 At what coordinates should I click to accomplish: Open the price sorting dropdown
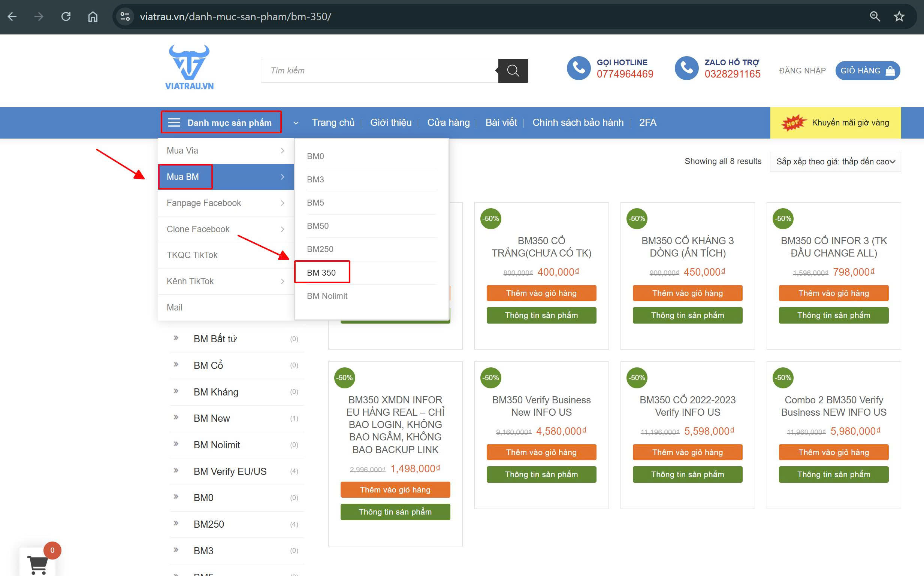pyautogui.click(x=835, y=161)
